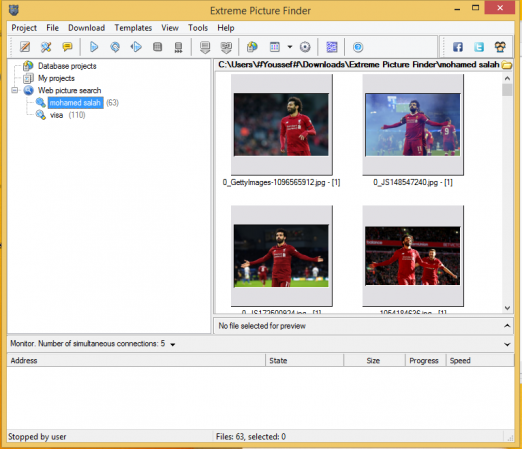The width and height of the screenshot is (522, 449).
Task: Click the purple pattern toolbar icon
Action: [x=332, y=47]
